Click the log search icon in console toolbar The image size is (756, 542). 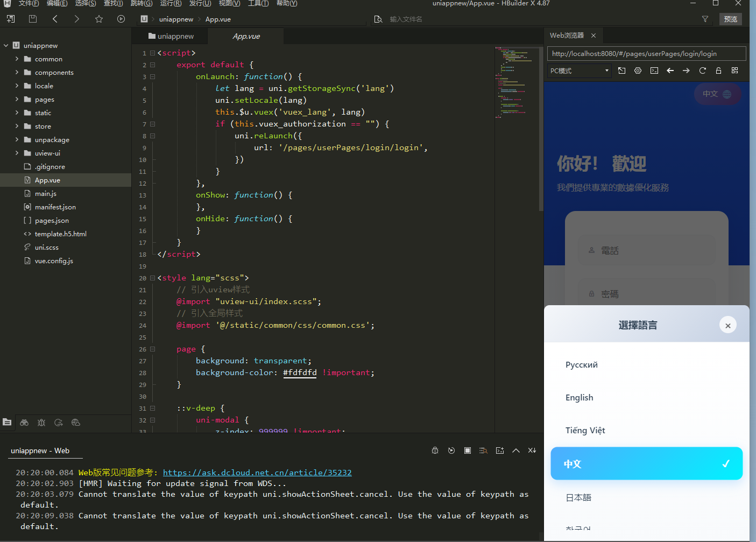[484, 451]
